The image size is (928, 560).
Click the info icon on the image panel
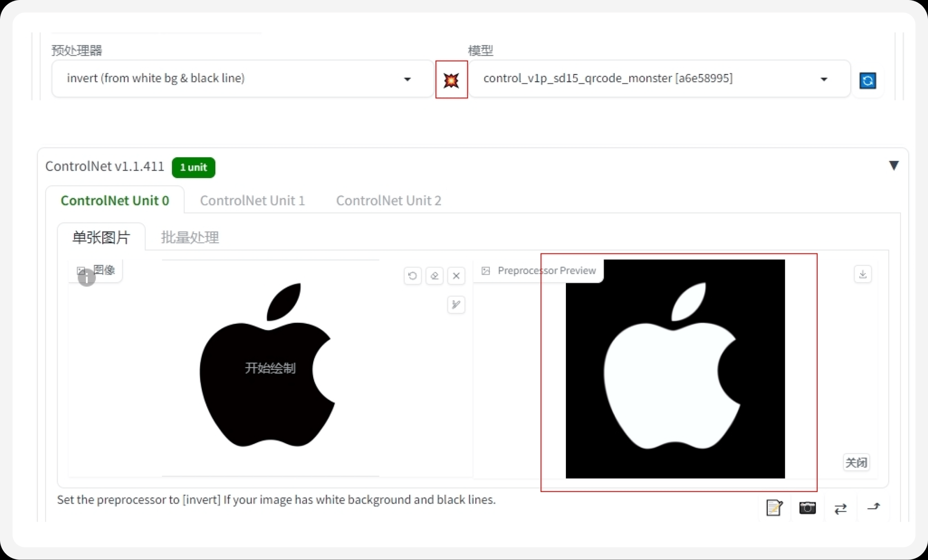click(87, 278)
